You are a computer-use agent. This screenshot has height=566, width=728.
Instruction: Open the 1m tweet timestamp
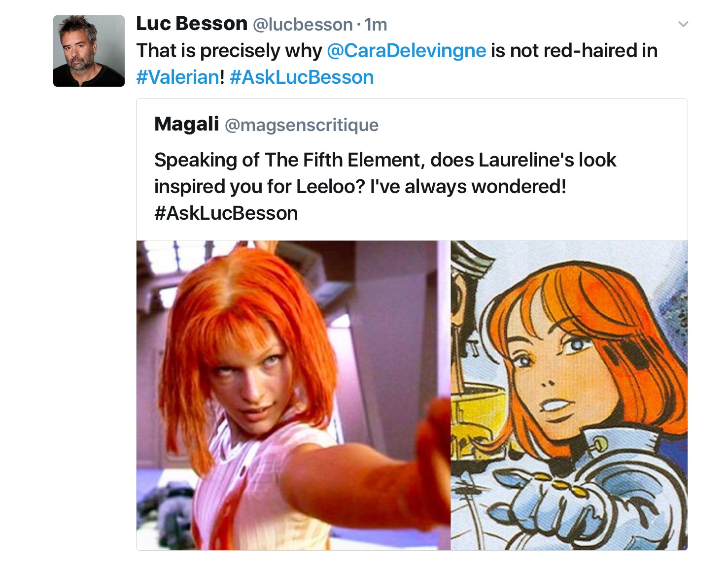376,25
